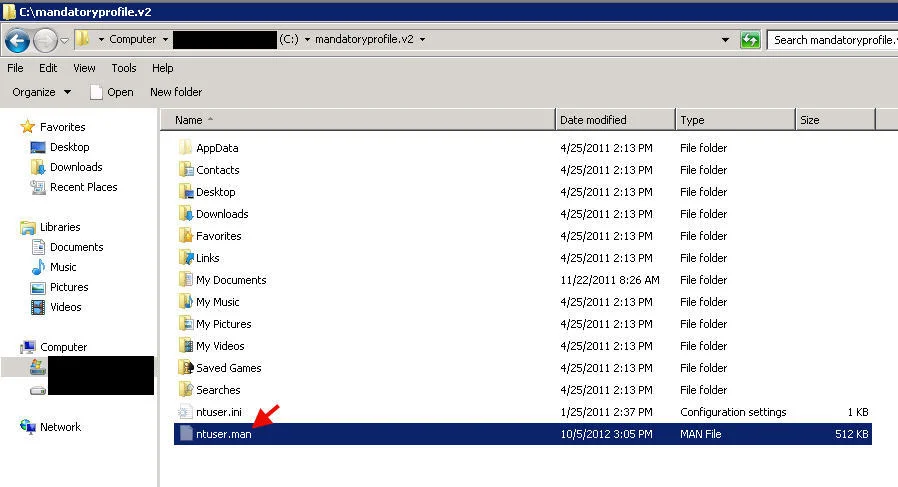Sort by the Name column header
The height and width of the screenshot is (487, 898).
357,120
